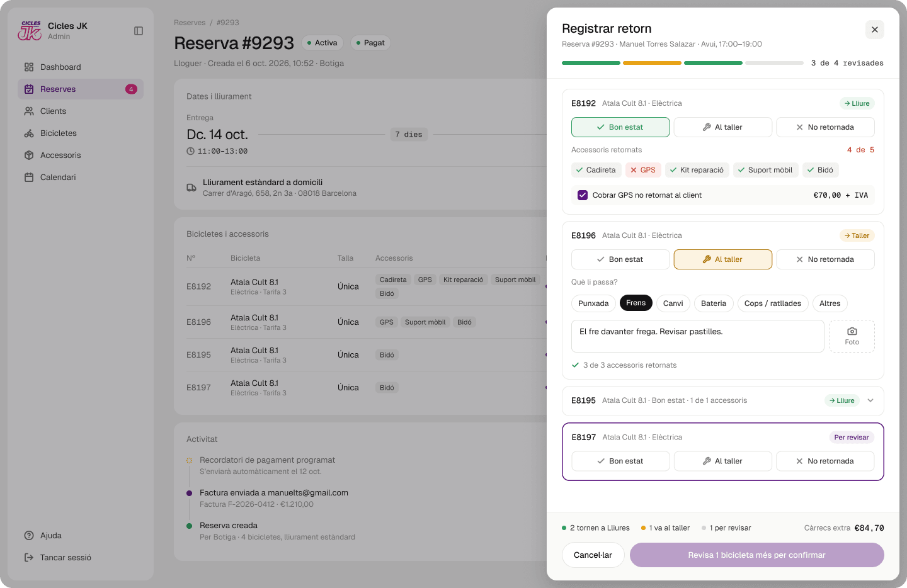Open Ajuda help icon
The image size is (907, 588).
(x=29, y=536)
